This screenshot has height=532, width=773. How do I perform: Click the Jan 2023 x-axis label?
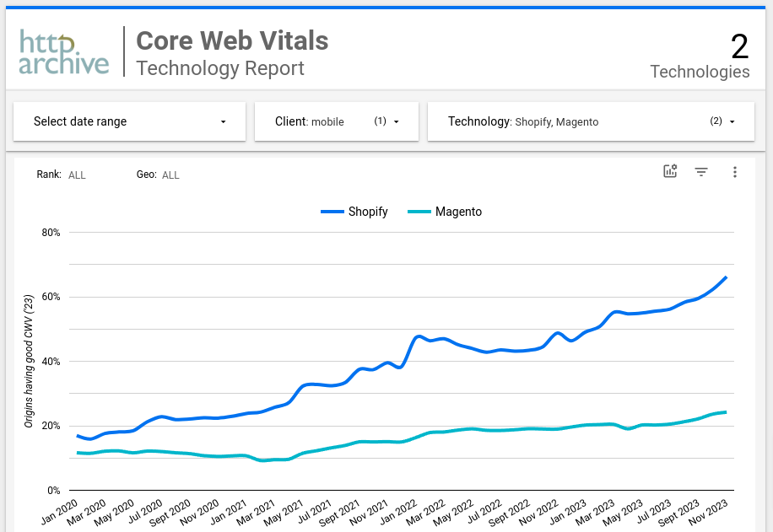tap(568, 511)
